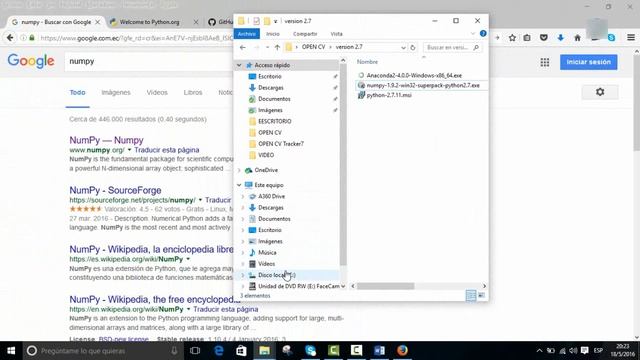Open the Windows Start menu

11,351
